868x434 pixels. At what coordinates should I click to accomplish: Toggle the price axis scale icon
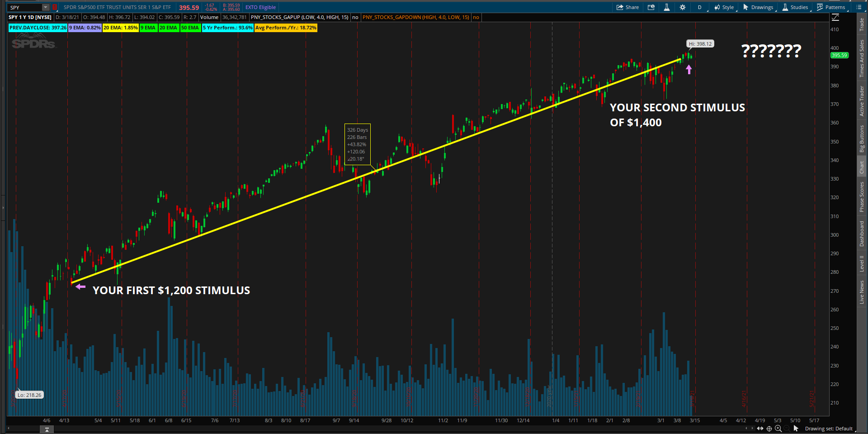coord(835,17)
